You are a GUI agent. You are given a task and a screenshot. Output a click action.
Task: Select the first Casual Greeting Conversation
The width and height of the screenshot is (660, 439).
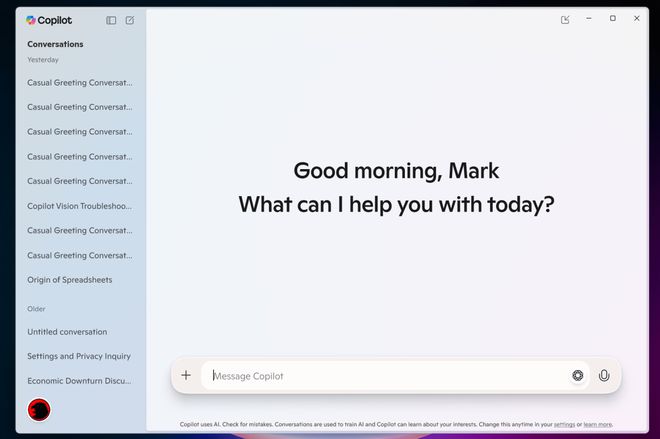click(80, 83)
